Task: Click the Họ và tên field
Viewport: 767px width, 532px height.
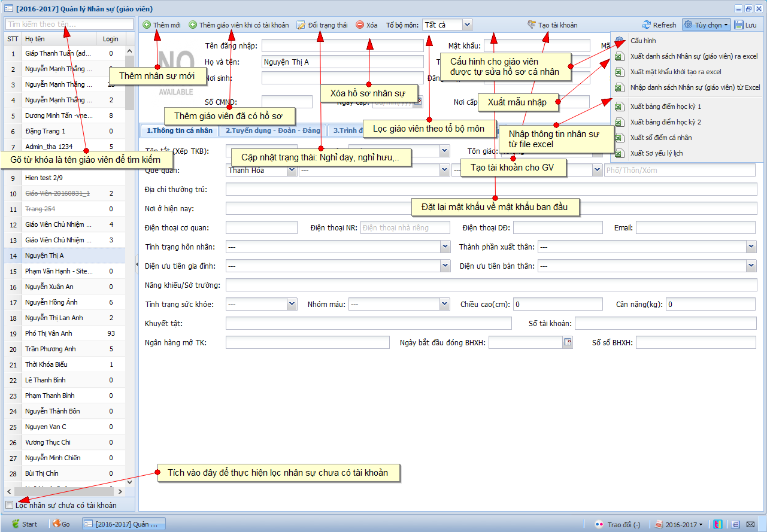Action: click(x=342, y=62)
